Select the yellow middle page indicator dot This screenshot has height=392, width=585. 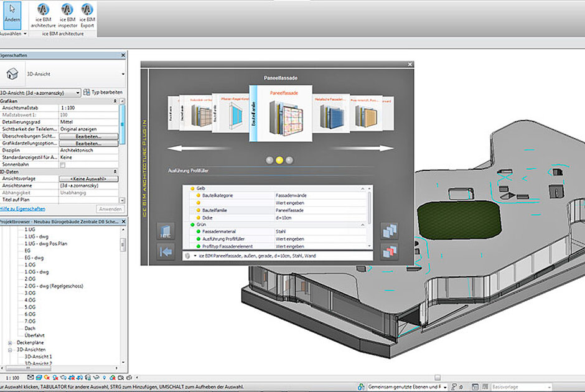click(279, 160)
